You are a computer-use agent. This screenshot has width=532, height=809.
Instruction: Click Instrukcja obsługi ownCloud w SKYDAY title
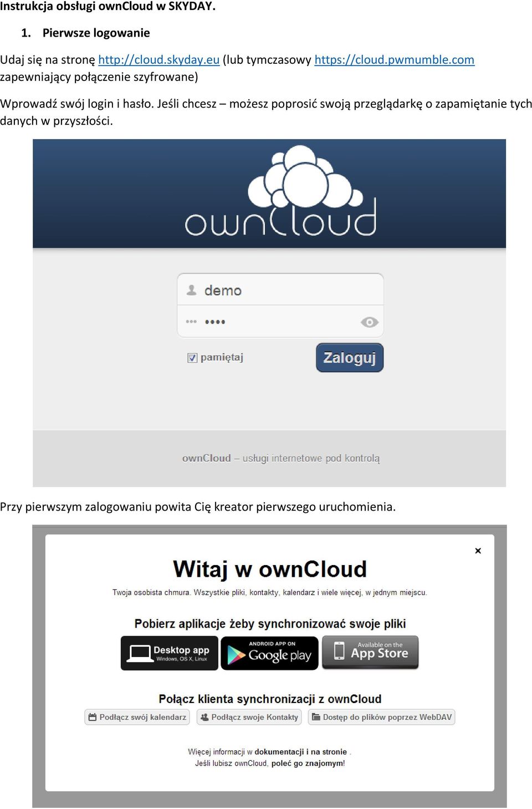[108, 7]
